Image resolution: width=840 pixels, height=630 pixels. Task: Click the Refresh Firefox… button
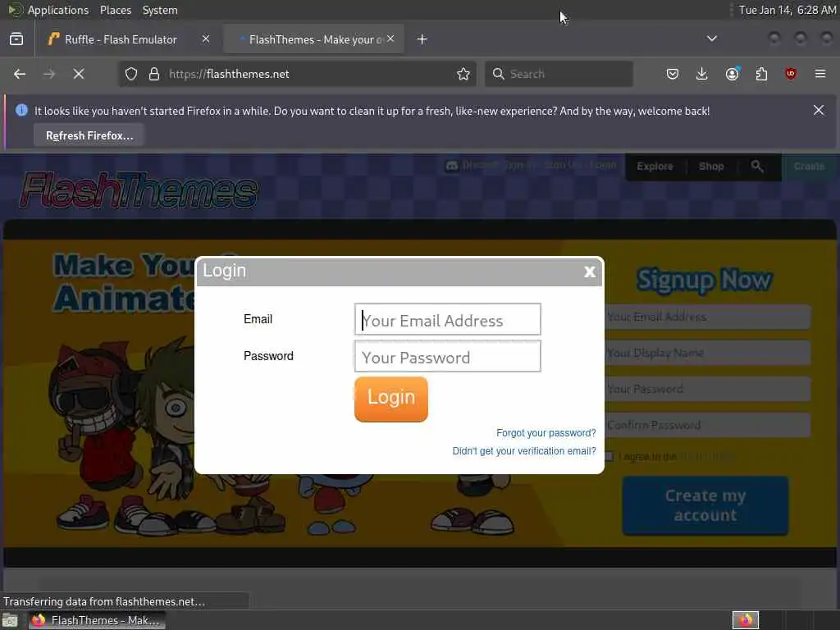89,135
